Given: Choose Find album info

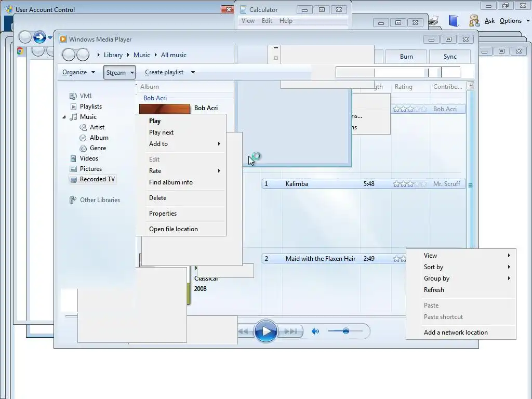Looking at the screenshot, I should [x=181, y=182].
